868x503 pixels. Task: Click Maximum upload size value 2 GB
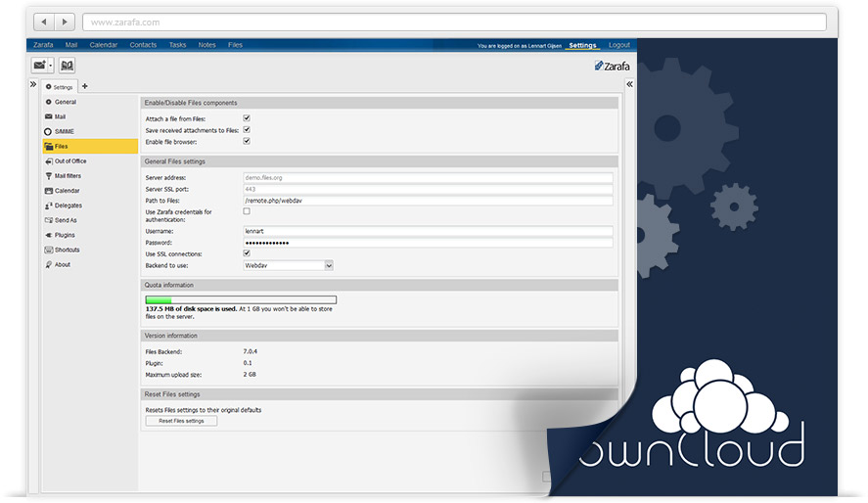[x=250, y=375]
